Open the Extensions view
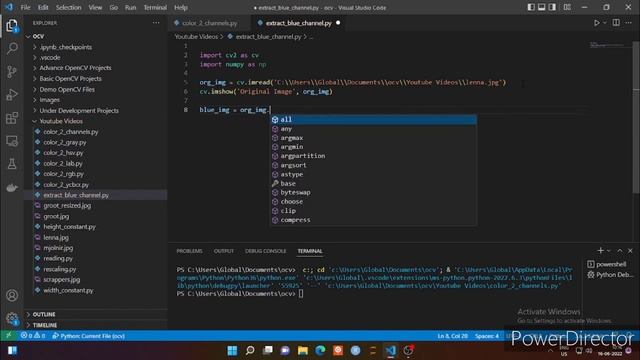The height and width of the screenshot is (360, 640). [12, 118]
